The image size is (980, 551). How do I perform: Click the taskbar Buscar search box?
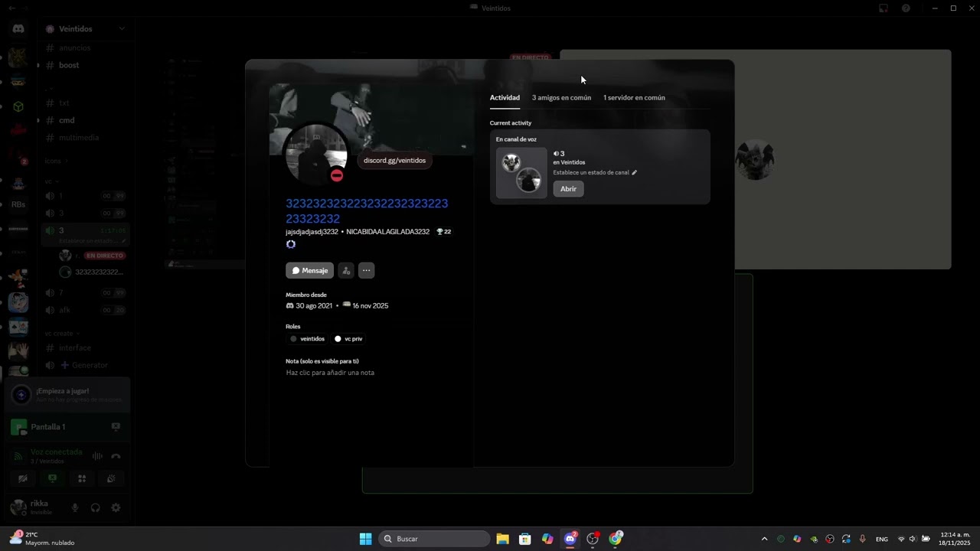[x=436, y=539]
